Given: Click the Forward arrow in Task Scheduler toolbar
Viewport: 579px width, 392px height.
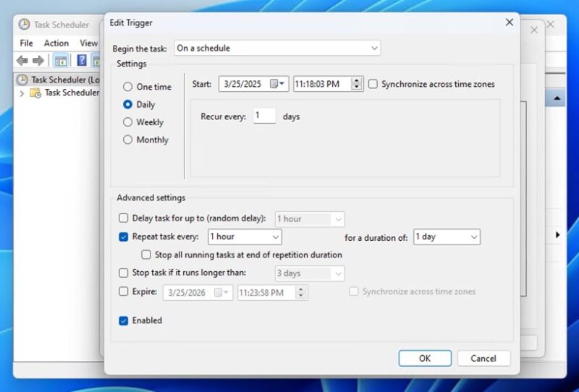Looking at the screenshot, I should pyautogui.click(x=38, y=61).
